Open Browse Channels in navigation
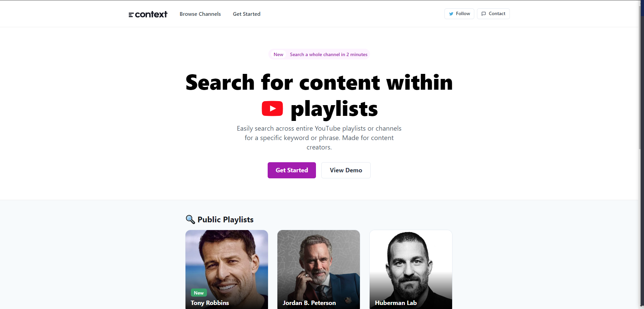The height and width of the screenshot is (309, 644). (x=200, y=14)
